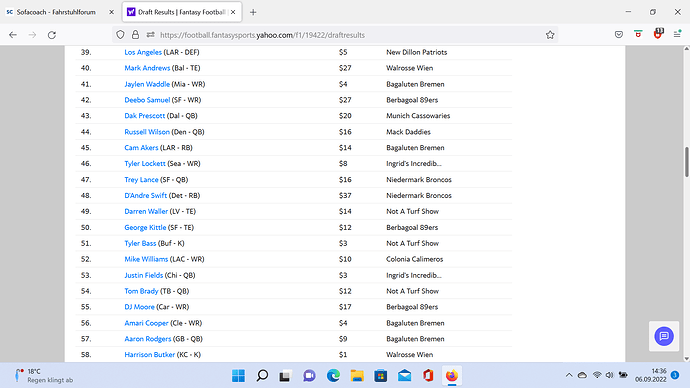Open Microsoft Edge from the taskbar
The height and width of the screenshot is (388, 690).
333,375
